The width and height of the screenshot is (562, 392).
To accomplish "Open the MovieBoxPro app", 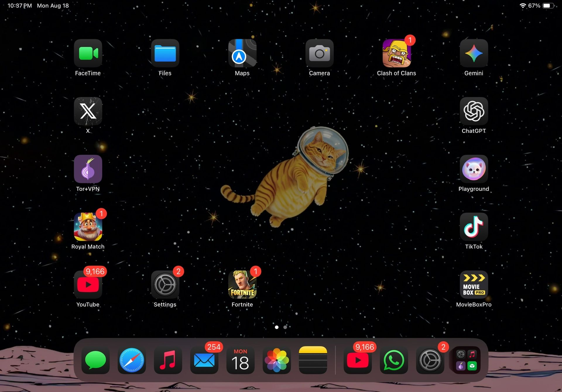I will [x=474, y=285].
